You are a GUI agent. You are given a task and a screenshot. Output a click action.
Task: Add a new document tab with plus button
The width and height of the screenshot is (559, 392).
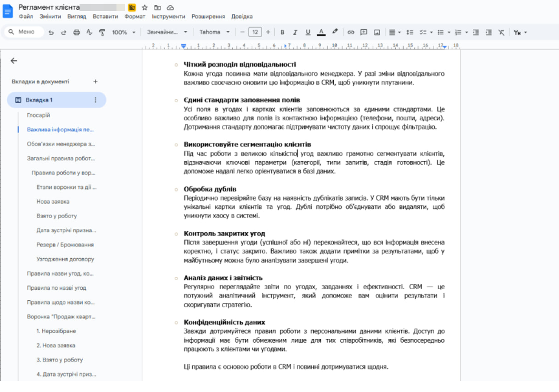[x=96, y=82]
